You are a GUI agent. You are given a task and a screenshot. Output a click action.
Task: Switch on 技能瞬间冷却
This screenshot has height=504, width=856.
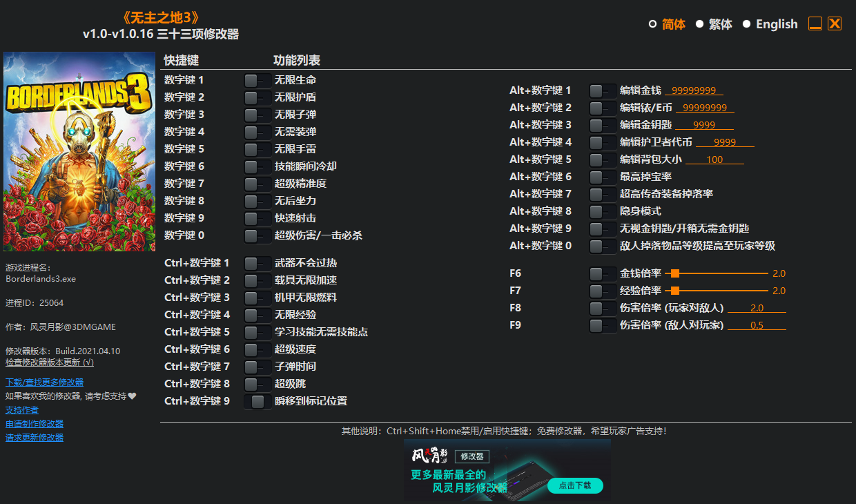pyautogui.click(x=257, y=166)
